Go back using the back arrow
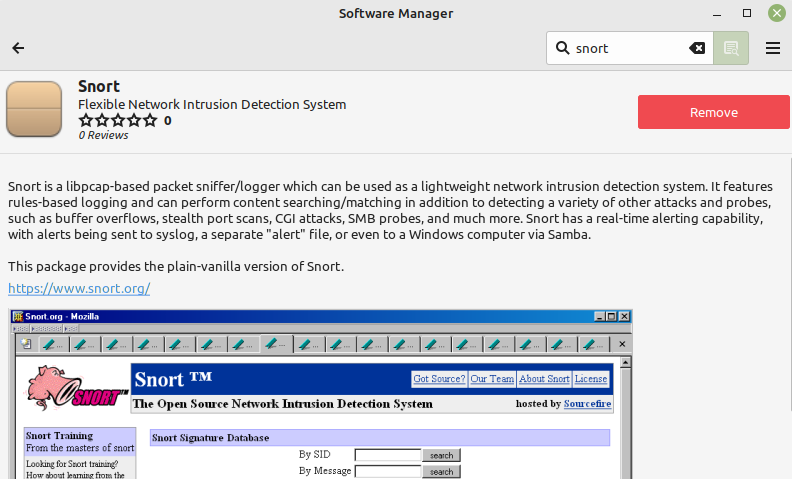Viewport: 792px width, 479px height. (18, 48)
